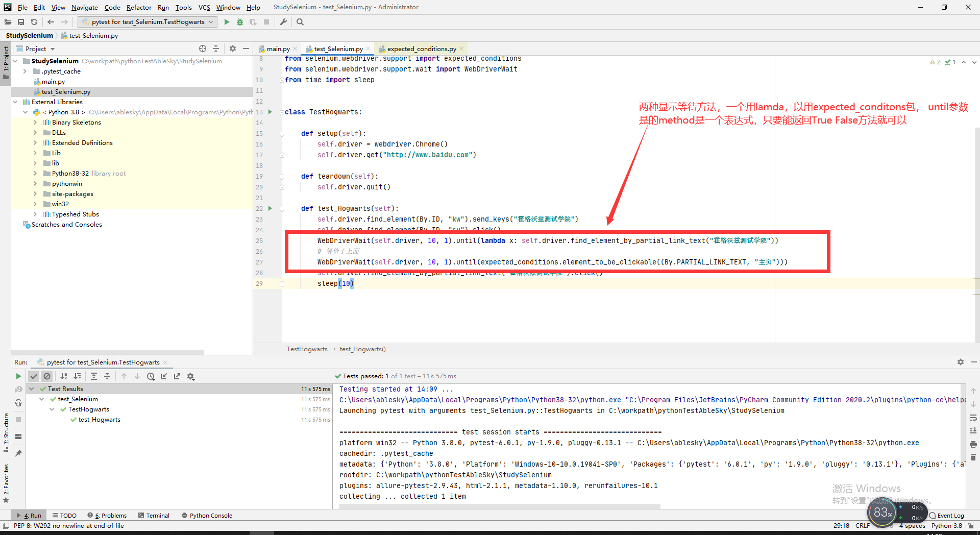Open the baidu.com link in code
Viewport: 980px width, 535px height.
tap(428, 155)
